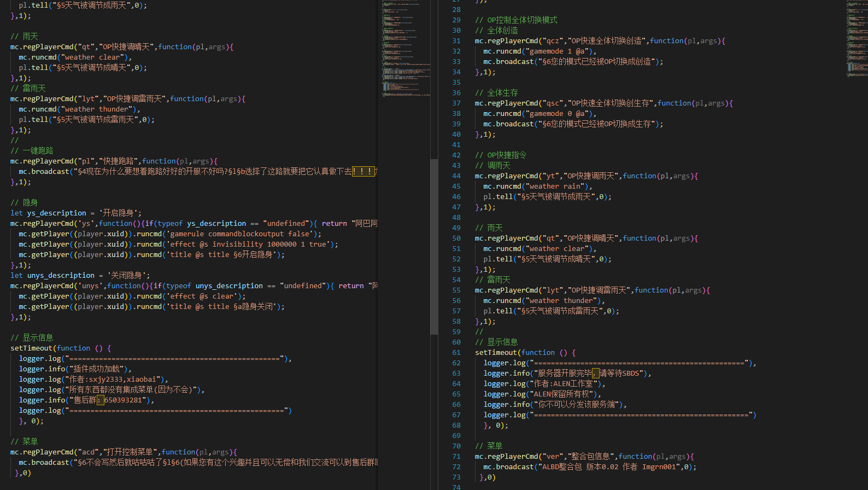Click the '你不可以分发该服务端' logger line
The height and width of the screenshot is (490, 868).
(x=555, y=405)
